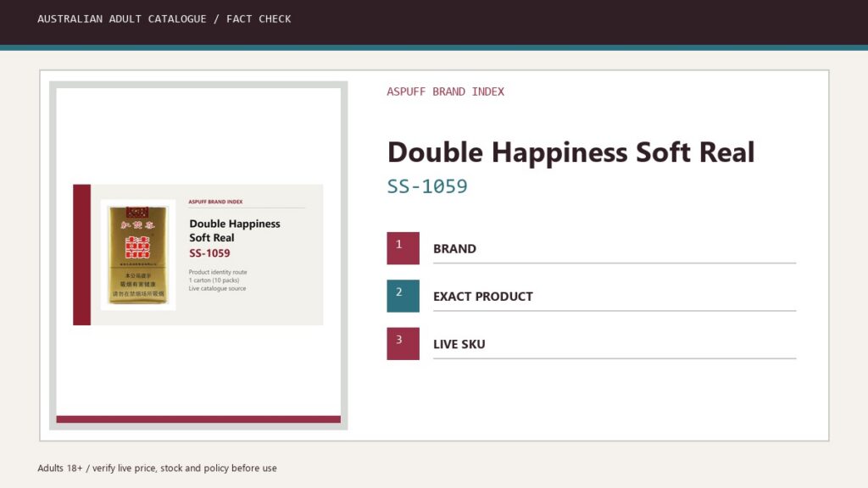Select the 'LIVE SKU' row label
This screenshot has height=488, width=868.
point(459,344)
